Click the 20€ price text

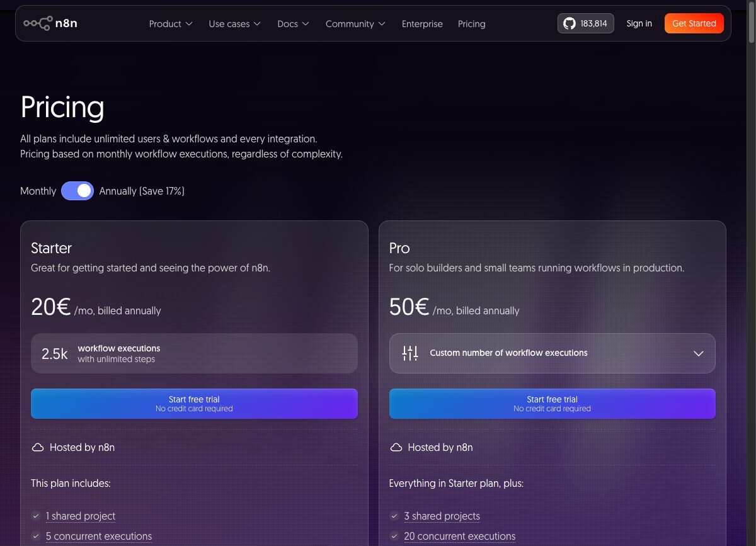click(51, 307)
